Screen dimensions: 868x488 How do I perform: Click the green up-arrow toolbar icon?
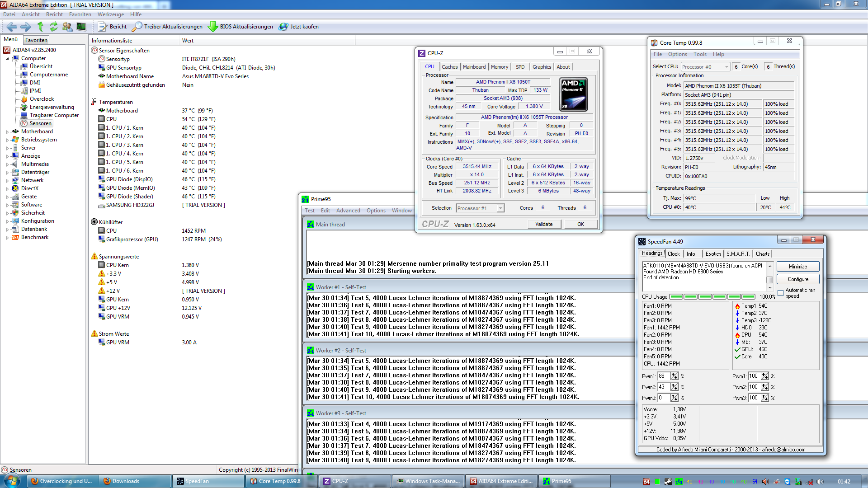[x=40, y=27]
